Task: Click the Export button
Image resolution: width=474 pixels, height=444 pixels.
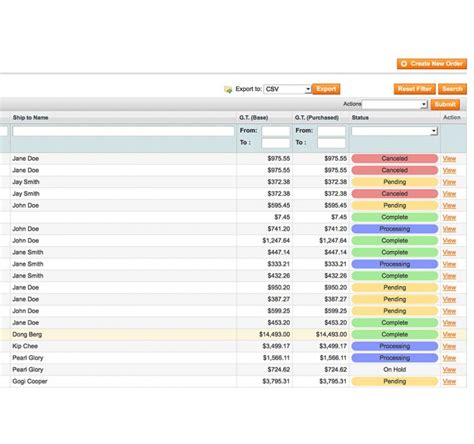Action: [326, 89]
